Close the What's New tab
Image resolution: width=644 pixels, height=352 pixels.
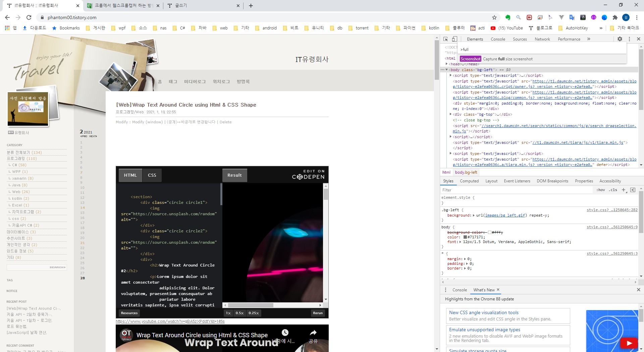pyautogui.click(x=498, y=290)
